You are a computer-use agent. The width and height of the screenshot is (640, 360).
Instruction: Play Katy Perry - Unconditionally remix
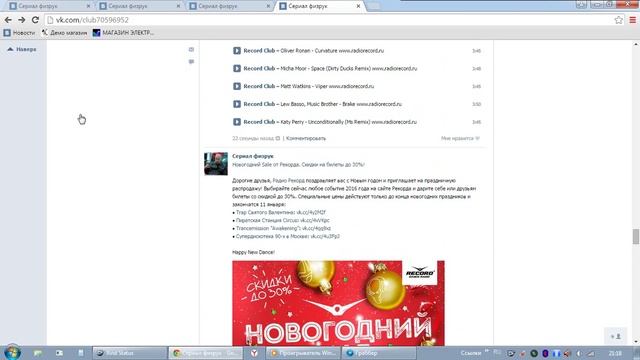click(x=237, y=122)
